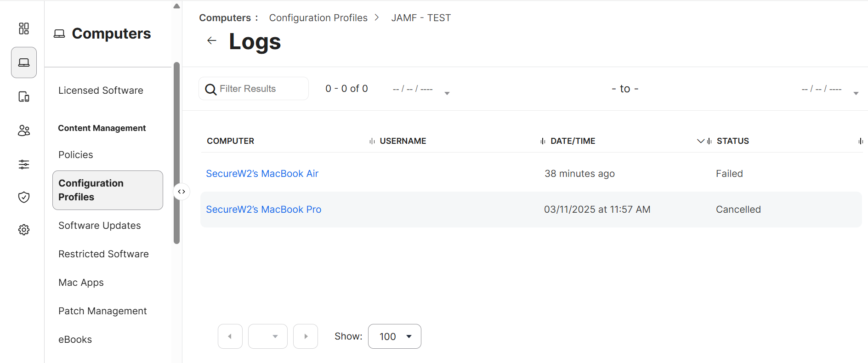This screenshot has width=868, height=363.
Task: Click the sliders settings icon in rail
Action: click(24, 164)
